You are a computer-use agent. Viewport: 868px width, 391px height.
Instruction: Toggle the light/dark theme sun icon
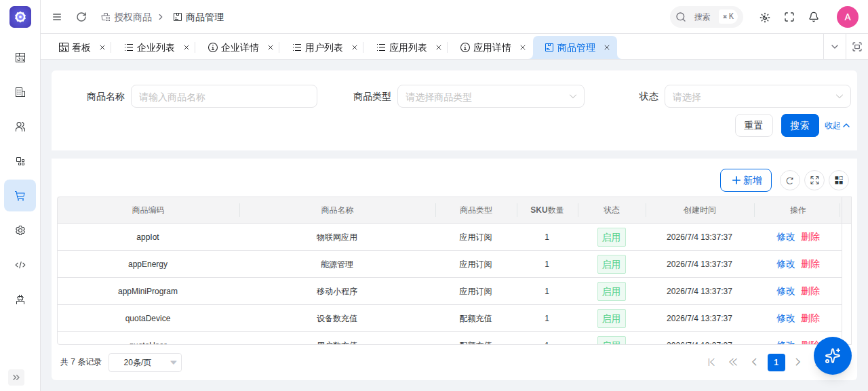[x=765, y=17]
